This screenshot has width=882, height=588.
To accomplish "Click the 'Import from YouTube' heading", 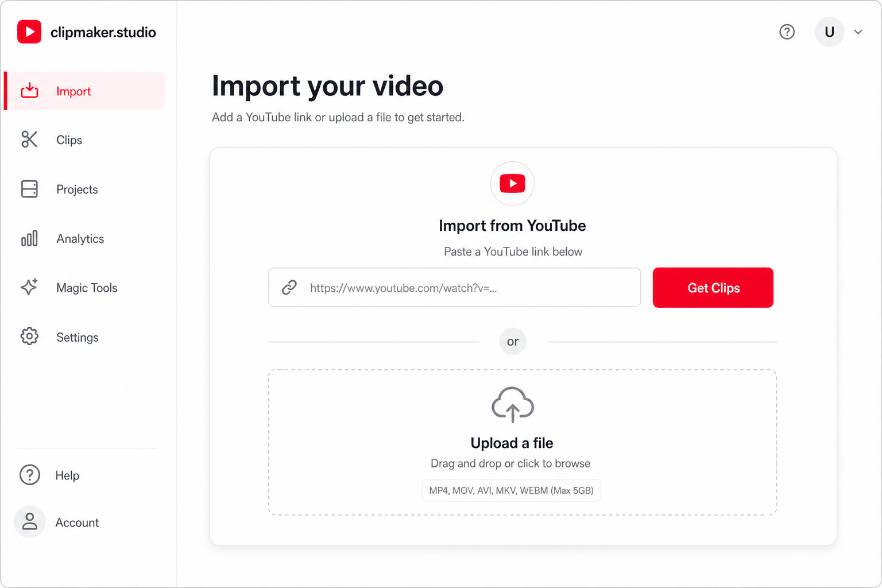I will [512, 226].
